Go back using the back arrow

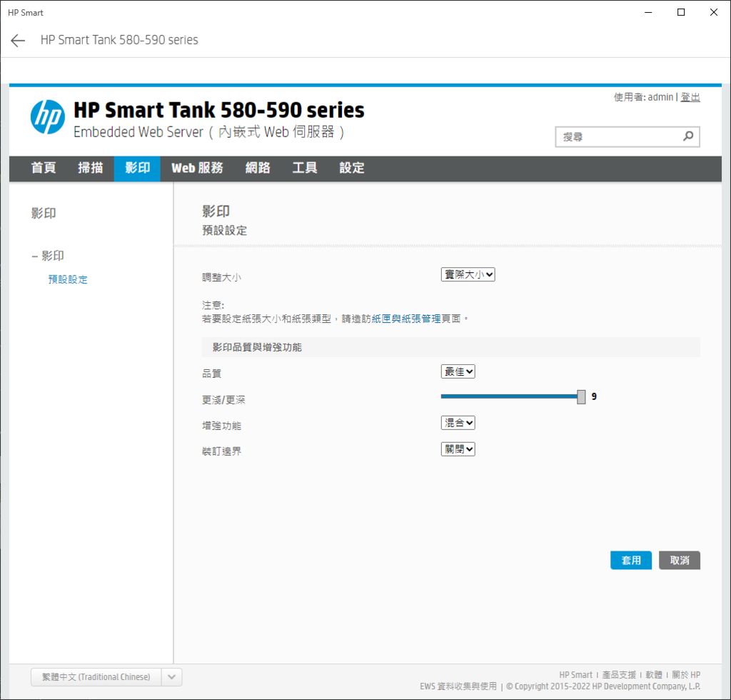(18, 41)
